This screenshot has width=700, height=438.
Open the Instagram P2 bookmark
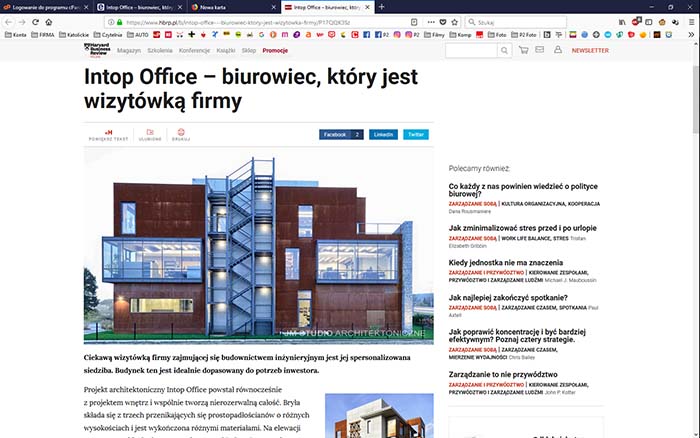tap(412, 34)
